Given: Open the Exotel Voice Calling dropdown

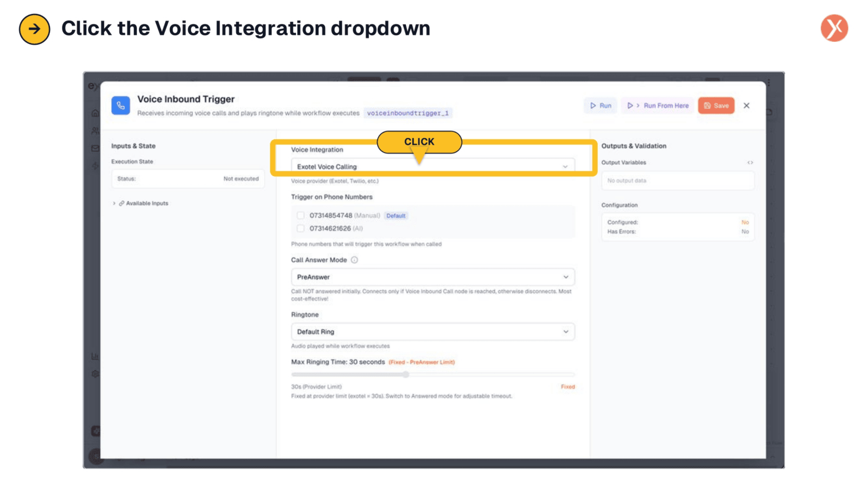Looking at the screenshot, I should click(x=432, y=166).
